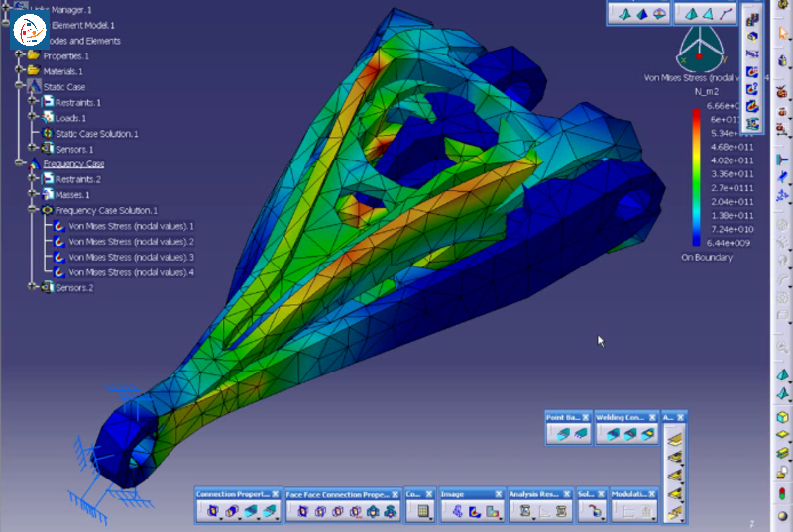Click the Displacement arrows image icon
Screen dimensions: 793x532
752,54
